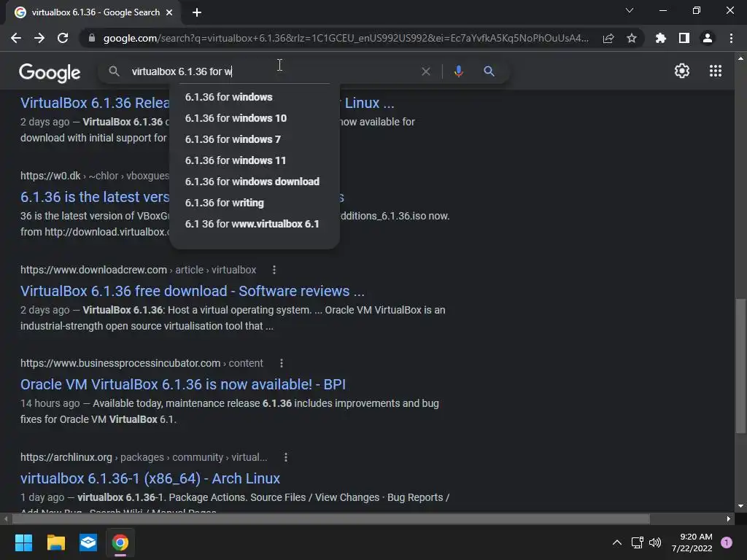Viewport: 747px width, 560px height.
Task: Click the scroll up arrow
Action: 740,58
